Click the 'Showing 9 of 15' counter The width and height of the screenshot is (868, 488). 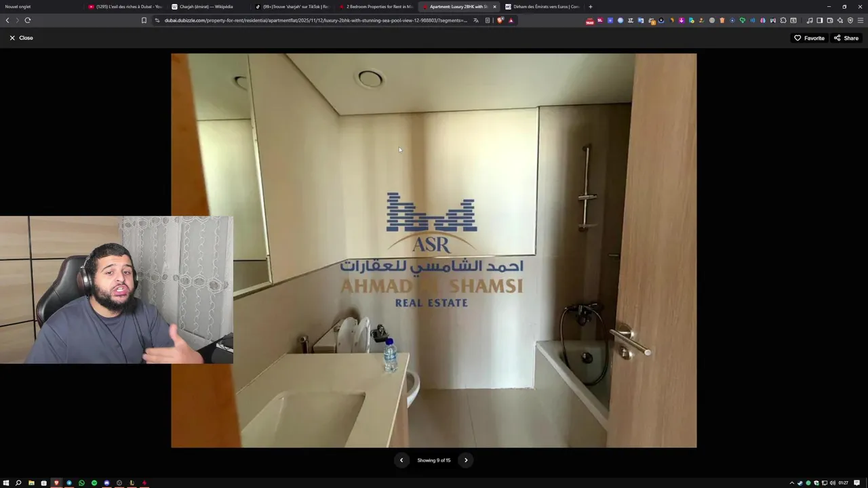[434, 460]
